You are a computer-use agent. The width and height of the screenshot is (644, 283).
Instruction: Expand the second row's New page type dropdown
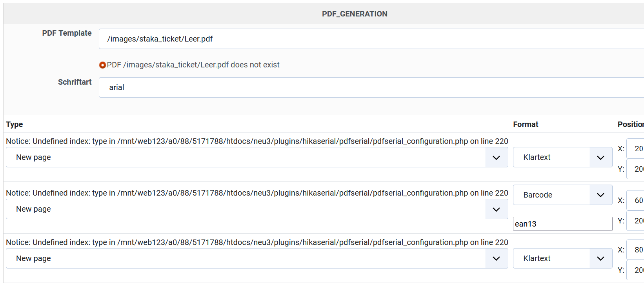point(257,209)
